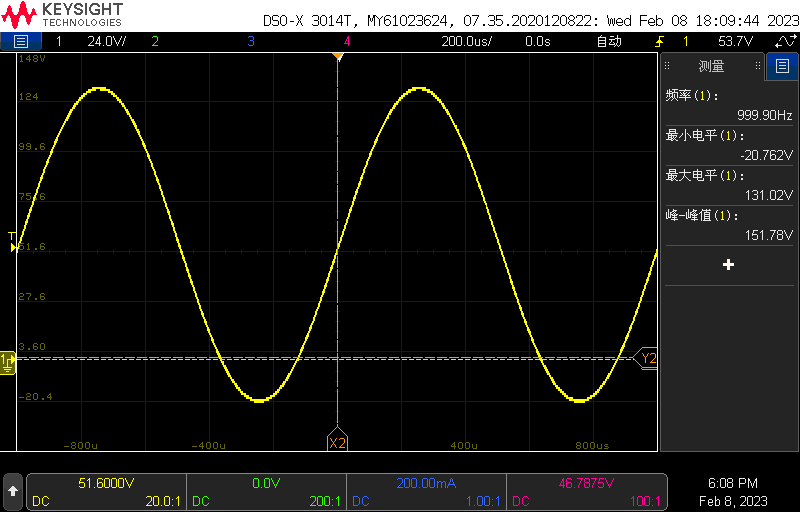The image size is (800, 512).
Task: Select the 测量 sidebar tab
Action: coord(711,67)
